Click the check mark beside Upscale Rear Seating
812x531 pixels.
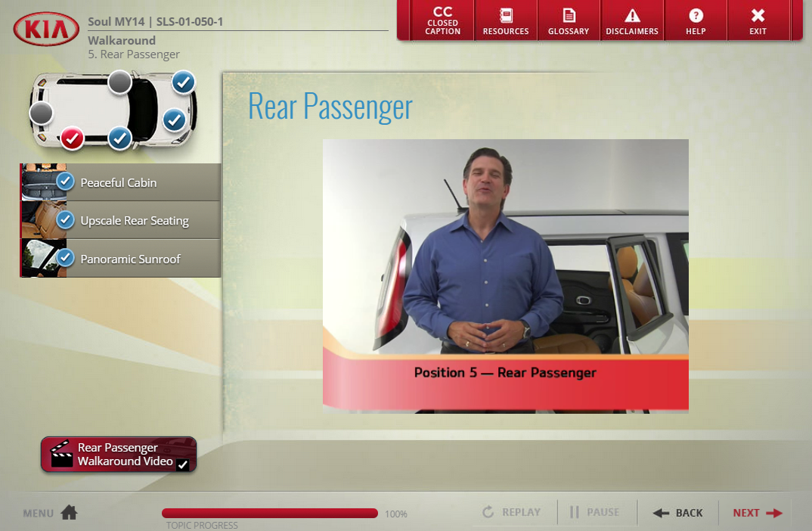[x=65, y=219]
